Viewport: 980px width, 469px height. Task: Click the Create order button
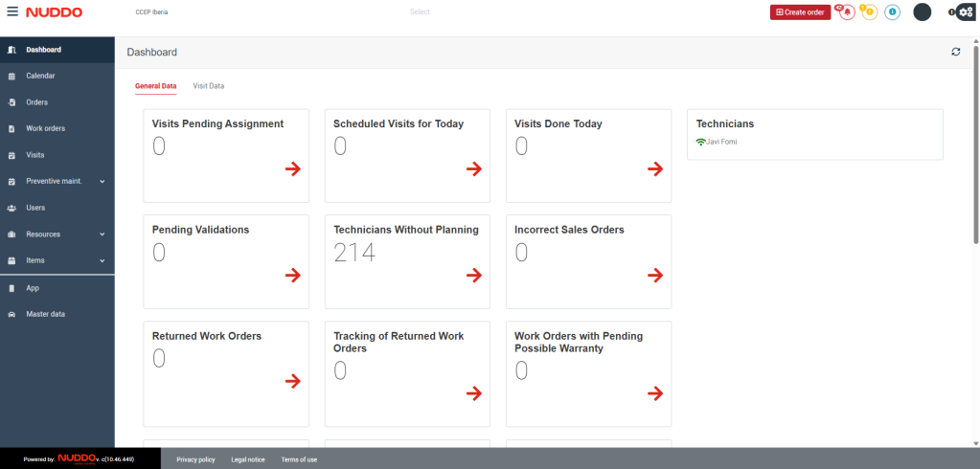pyautogui.click(x=800, y=12)
